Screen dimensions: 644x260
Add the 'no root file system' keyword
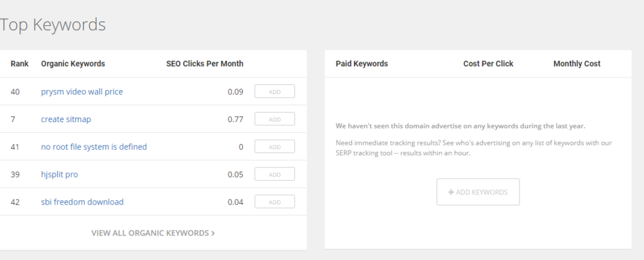(x=274, y=147)
